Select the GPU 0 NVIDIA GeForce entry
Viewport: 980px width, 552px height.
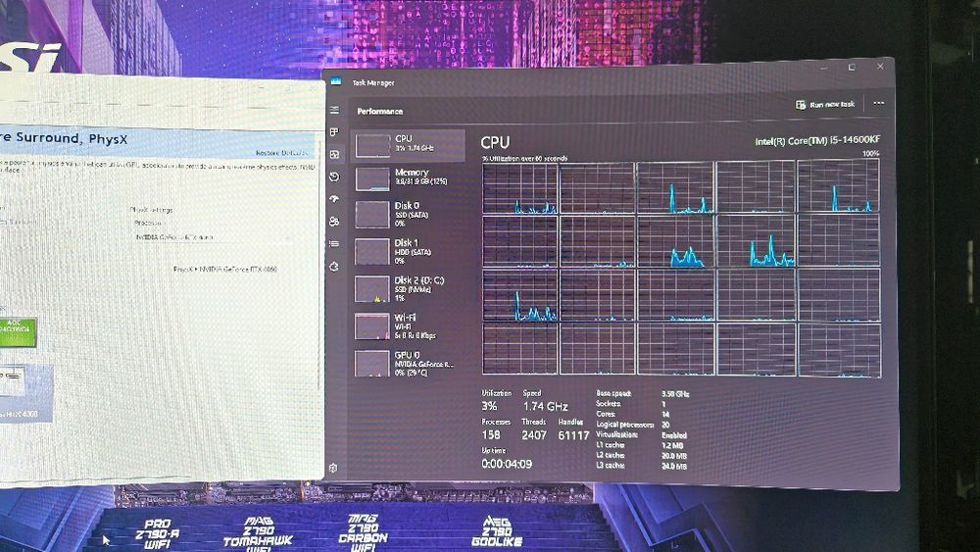coord(408,363)
